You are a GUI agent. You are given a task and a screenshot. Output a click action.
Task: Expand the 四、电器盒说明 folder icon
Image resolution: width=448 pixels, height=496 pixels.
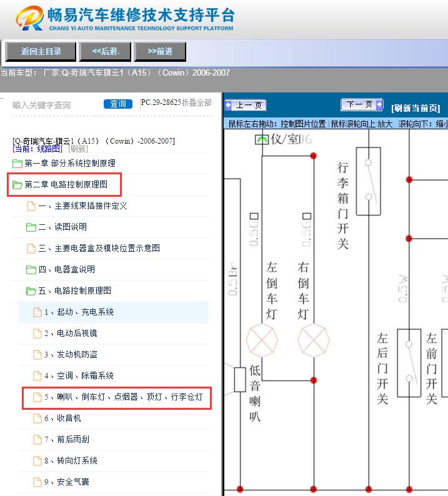tap(31, 269)
